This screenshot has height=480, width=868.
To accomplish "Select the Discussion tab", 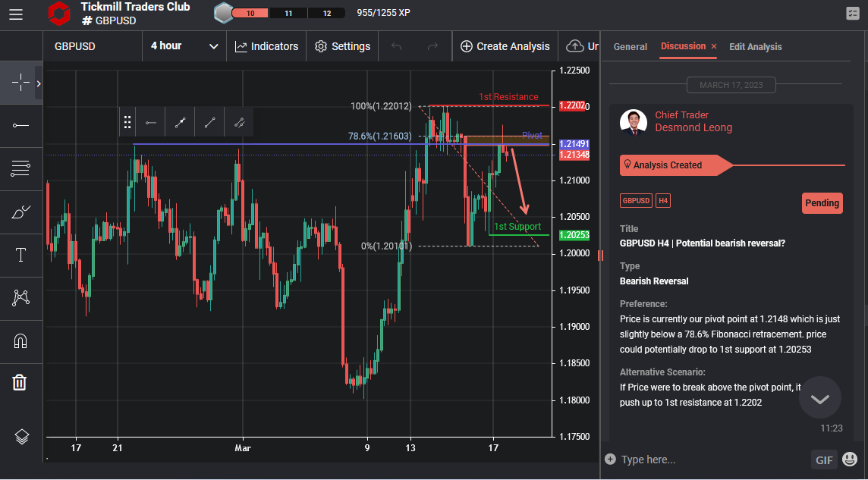I will [683, 46].
